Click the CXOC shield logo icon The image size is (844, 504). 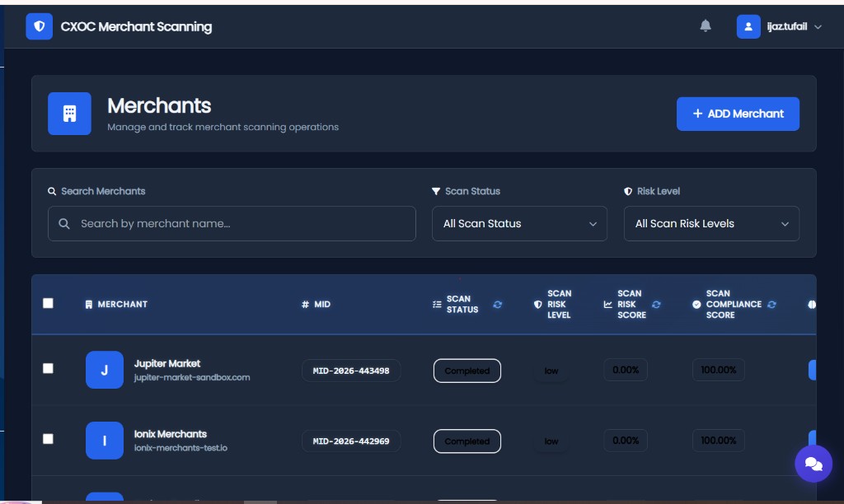40,26
